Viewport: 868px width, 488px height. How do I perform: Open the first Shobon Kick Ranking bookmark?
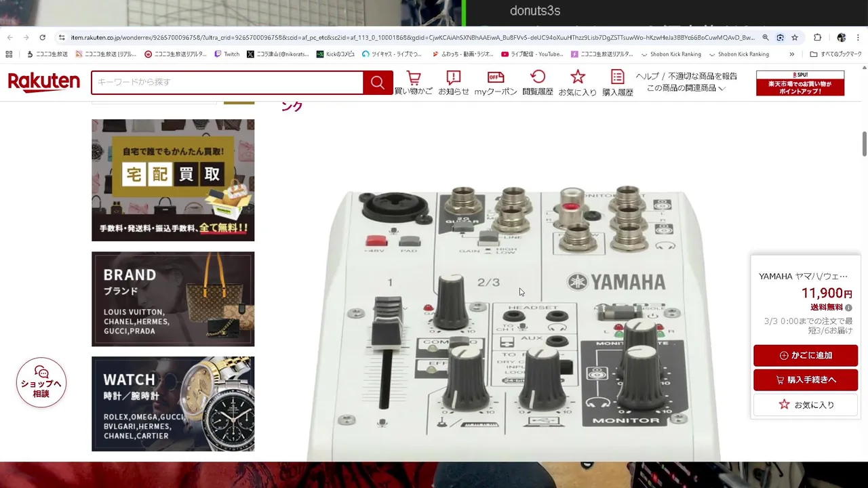(670, 54)
